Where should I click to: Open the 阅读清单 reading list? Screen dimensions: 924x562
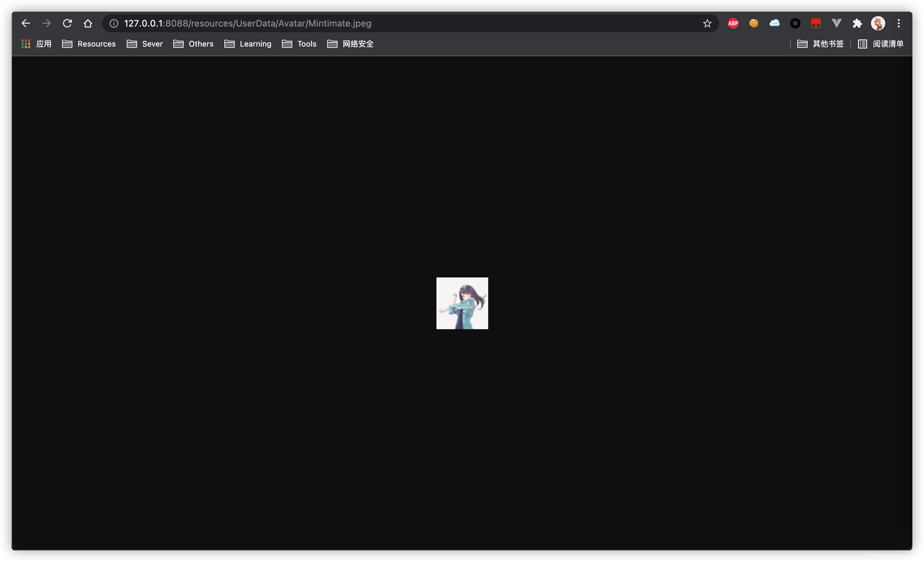[x=880, y=44]
